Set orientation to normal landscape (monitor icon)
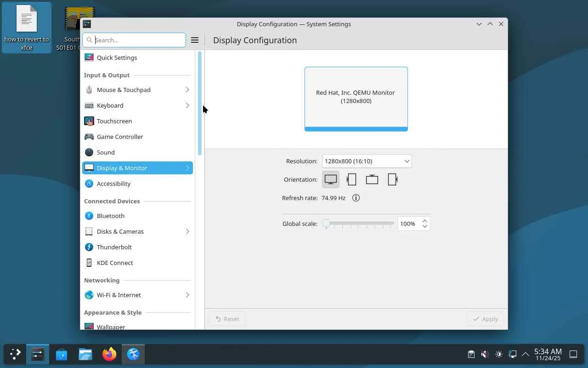 coord(331,179)
